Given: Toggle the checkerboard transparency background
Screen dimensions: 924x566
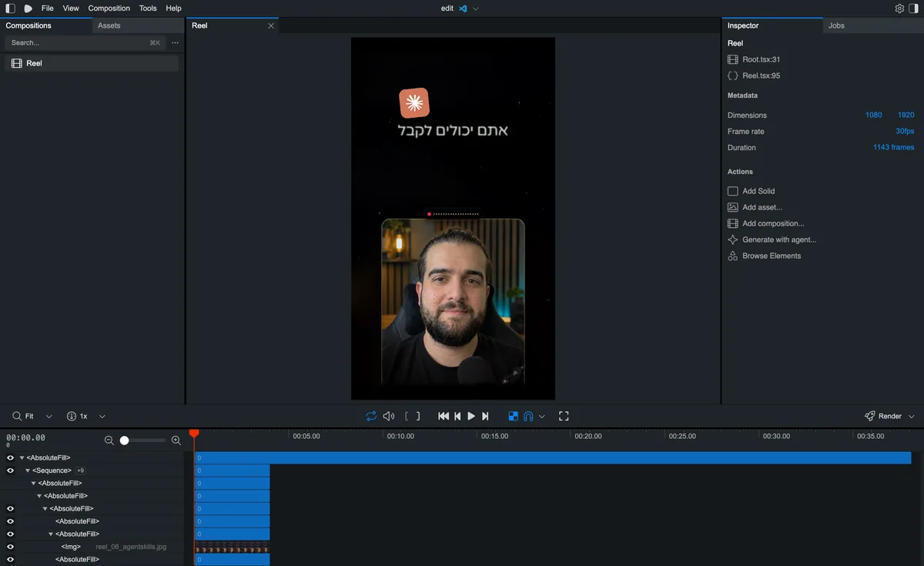Looking at the screenshot, I should pyautogui.click(x=514, y=416).
